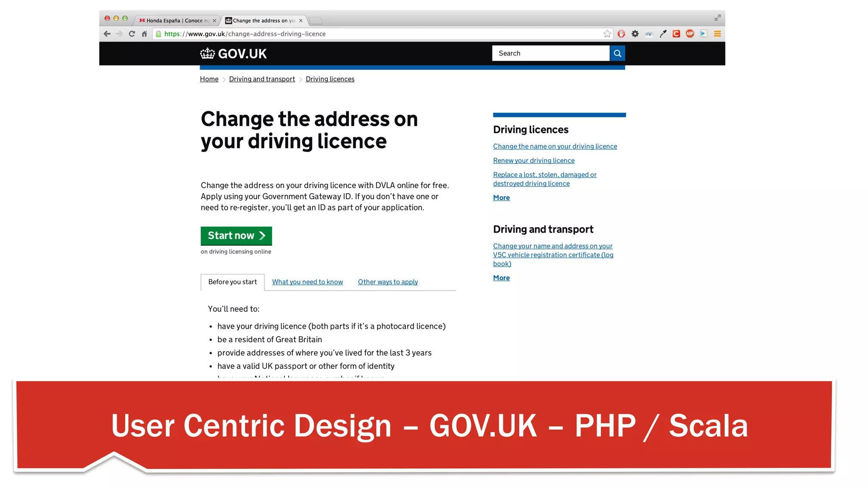Image resolution: width=868 pixels, height=488 pixels.
Task: Click the red stop-hand extension icon
Action: coord(621,34)
